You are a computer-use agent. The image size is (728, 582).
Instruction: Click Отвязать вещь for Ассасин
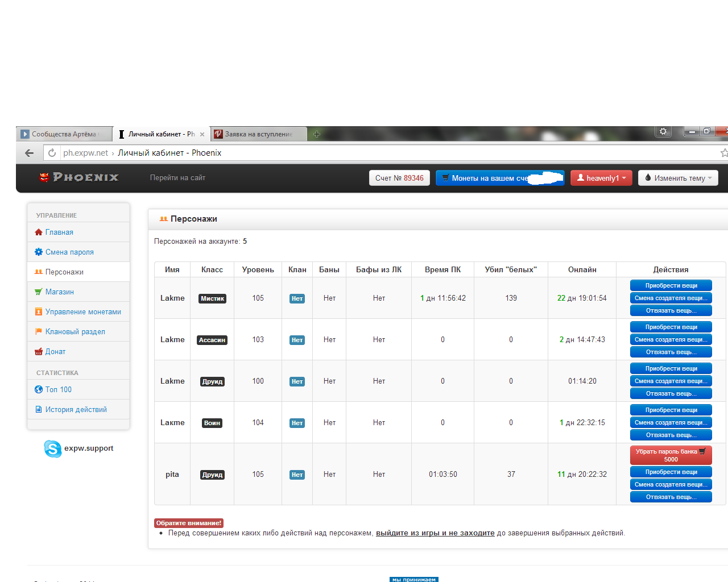point(671,352)
